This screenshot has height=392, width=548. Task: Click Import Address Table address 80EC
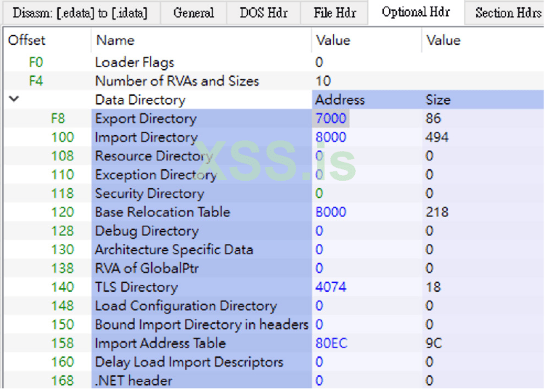click(331, 343)
